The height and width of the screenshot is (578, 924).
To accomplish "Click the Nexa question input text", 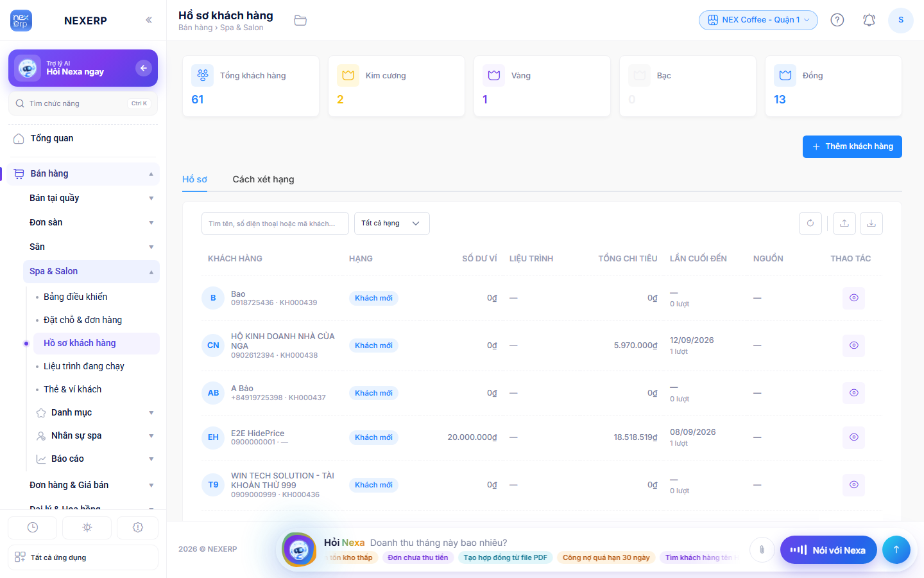I will [x=439, y=543].
